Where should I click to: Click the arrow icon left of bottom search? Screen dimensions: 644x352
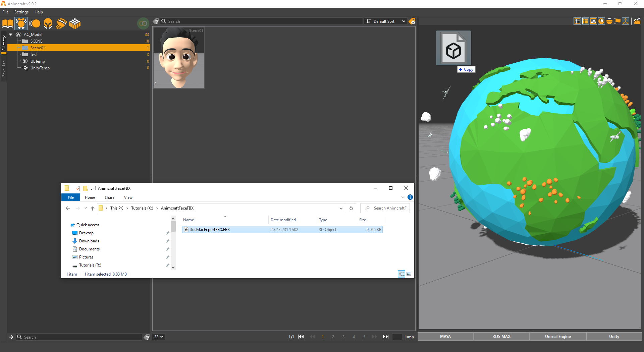pyautogui.click(x=11, y=337)
